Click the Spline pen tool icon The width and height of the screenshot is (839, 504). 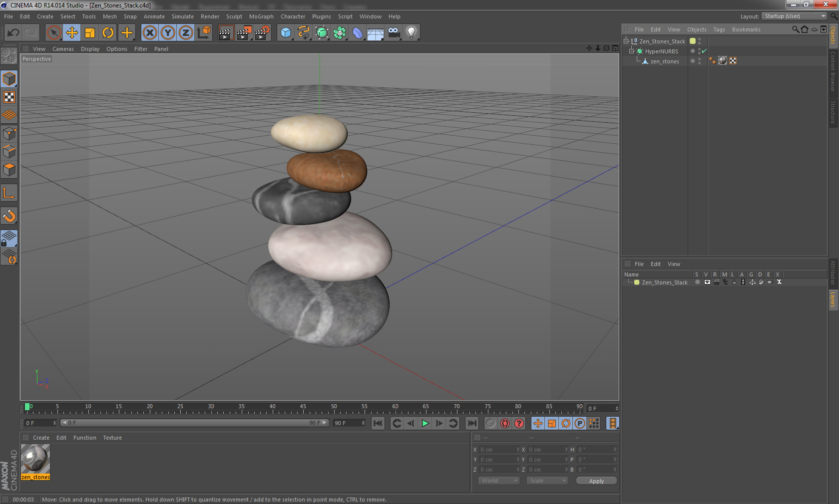pyautogui.click(x=304, y=33)
